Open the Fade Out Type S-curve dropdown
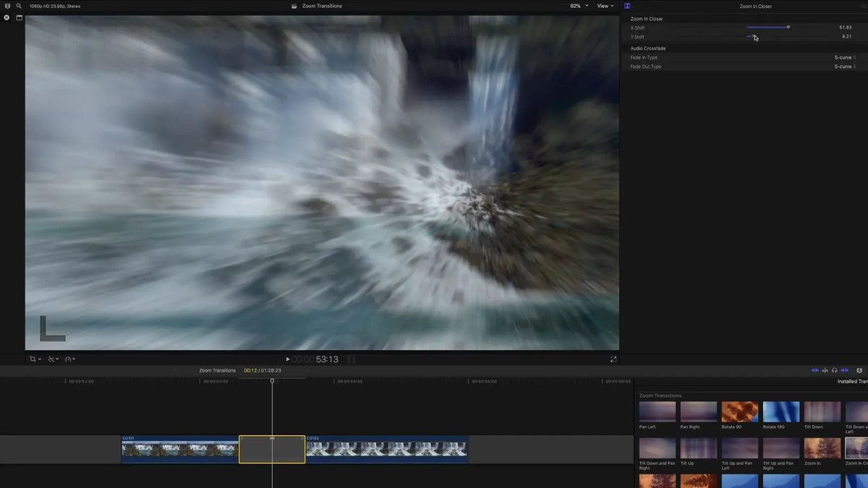The image size is (868, 488). point(844,67)
